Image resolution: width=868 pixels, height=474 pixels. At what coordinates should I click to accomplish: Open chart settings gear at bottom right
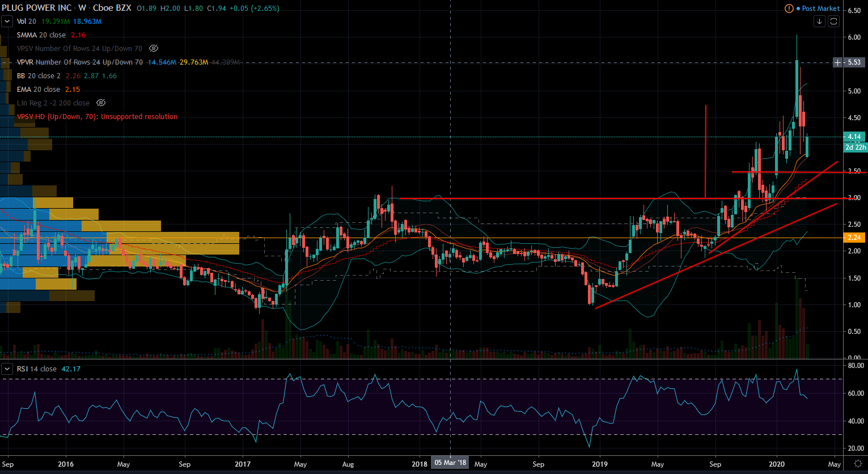[x=858, y=463]
